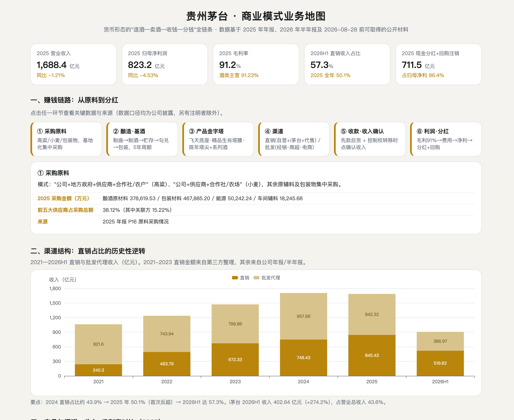Click the 2025 归母净利润 KPI card
Viewport: 514px width, 420px height.
tap(165, 64)
